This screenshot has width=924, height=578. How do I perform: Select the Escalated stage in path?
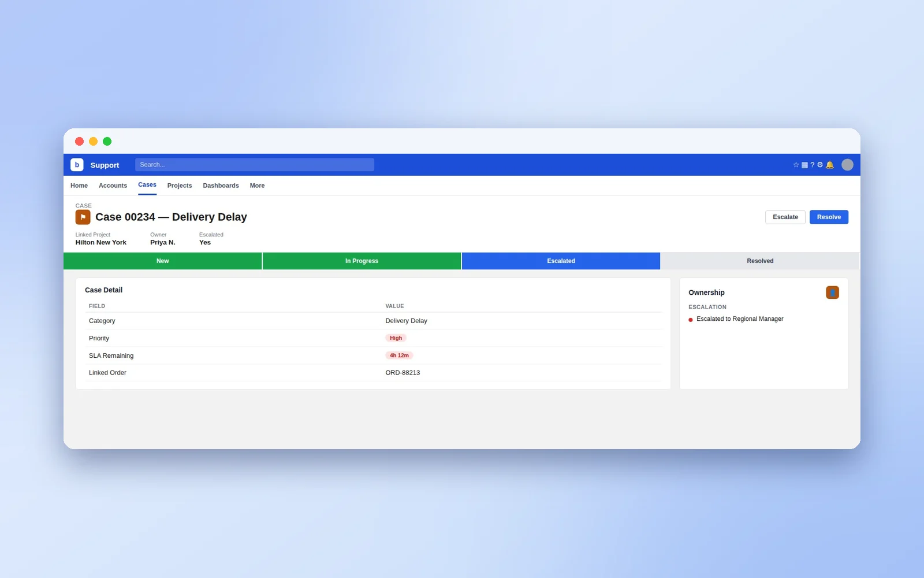[561, 261]
